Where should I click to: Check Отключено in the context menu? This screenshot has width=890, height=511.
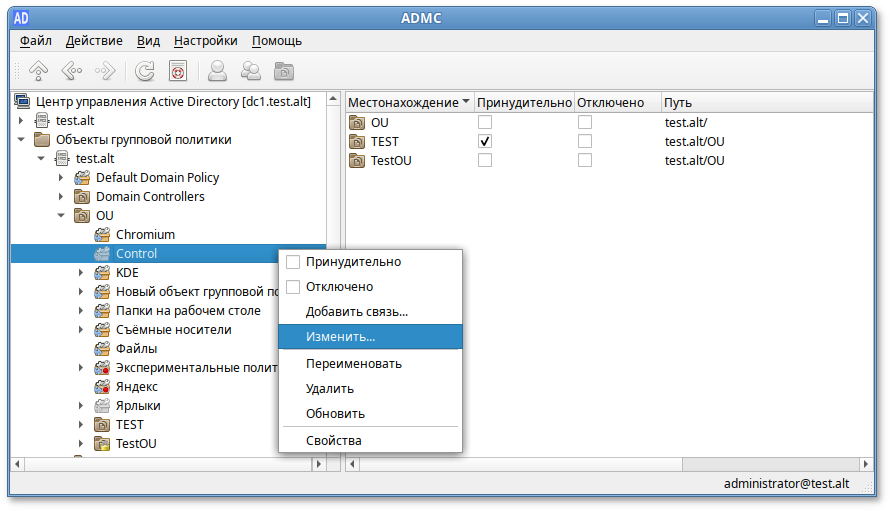point(293,287)
